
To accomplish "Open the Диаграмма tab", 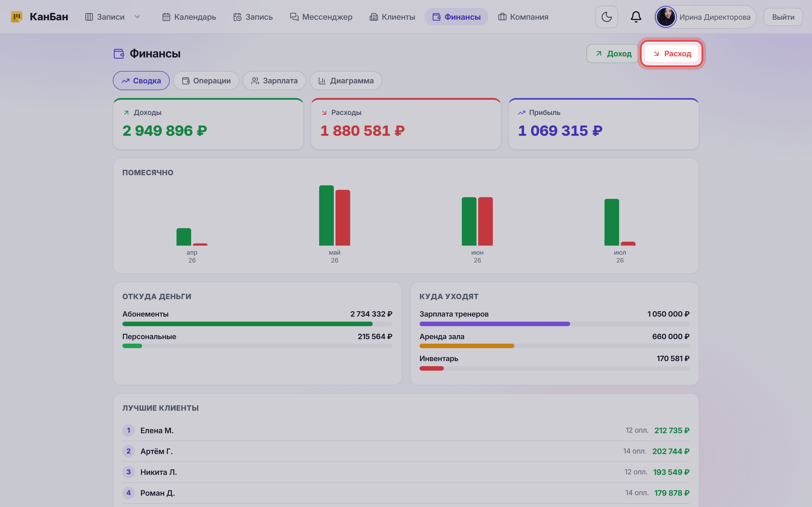I will coord(346,81).
